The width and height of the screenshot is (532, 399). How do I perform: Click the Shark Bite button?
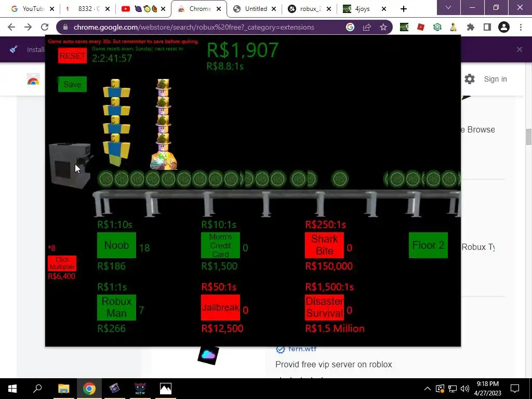click(x=324, y=245)
